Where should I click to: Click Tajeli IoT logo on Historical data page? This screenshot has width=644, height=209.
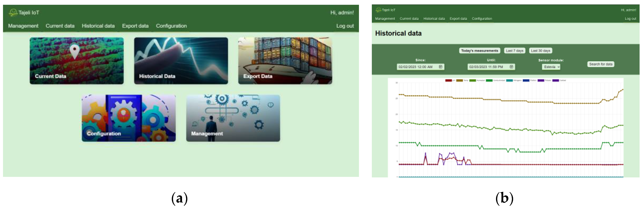(378, 10)
